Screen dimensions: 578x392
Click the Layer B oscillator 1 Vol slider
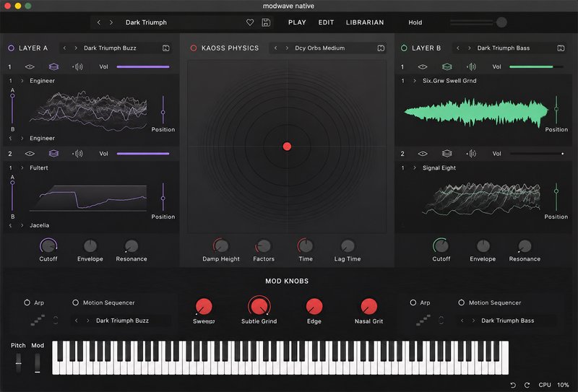click(x=536, y=66)
